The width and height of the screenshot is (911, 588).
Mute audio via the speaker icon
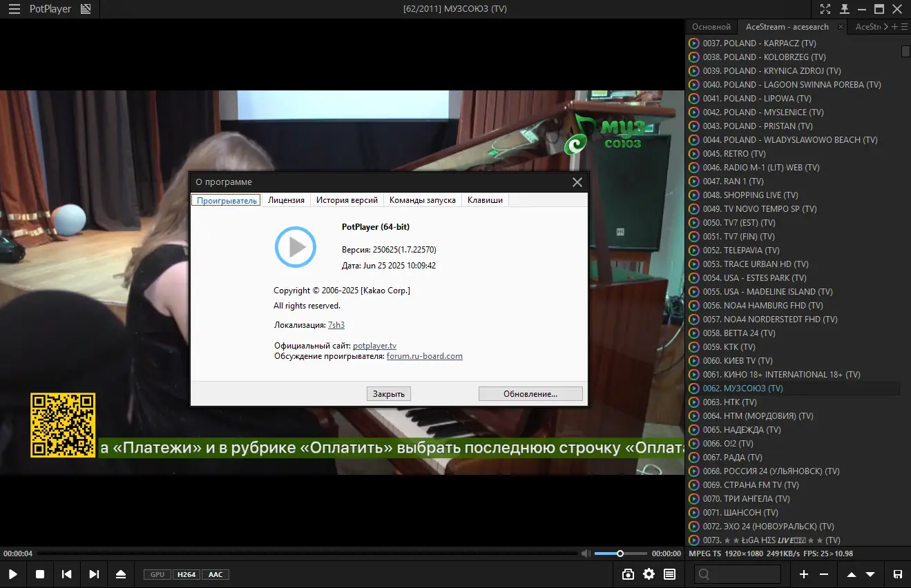586,553
